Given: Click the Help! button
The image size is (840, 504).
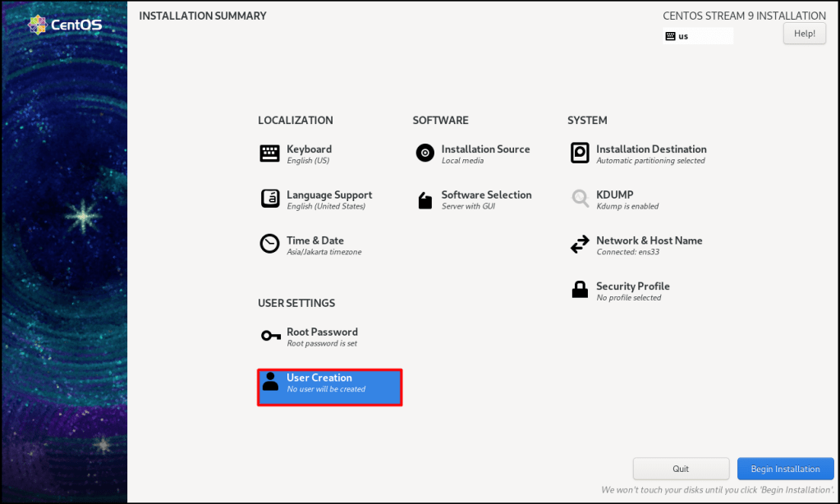Looking at the screenshot, I should click(x=804, y=33).
